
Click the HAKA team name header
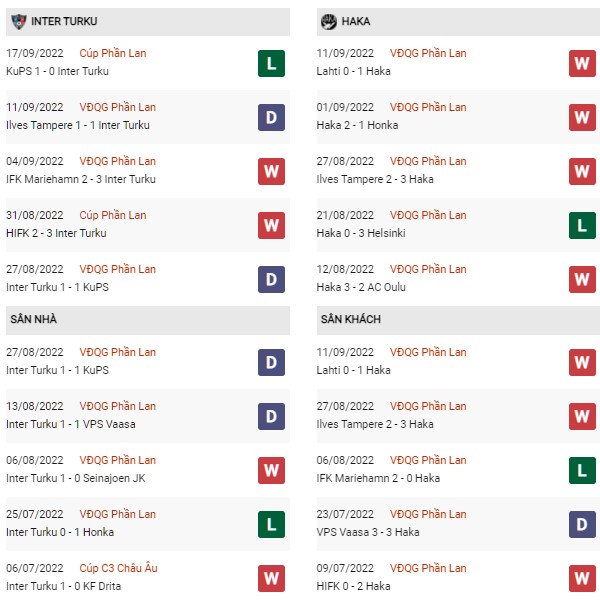pos(356,21)
